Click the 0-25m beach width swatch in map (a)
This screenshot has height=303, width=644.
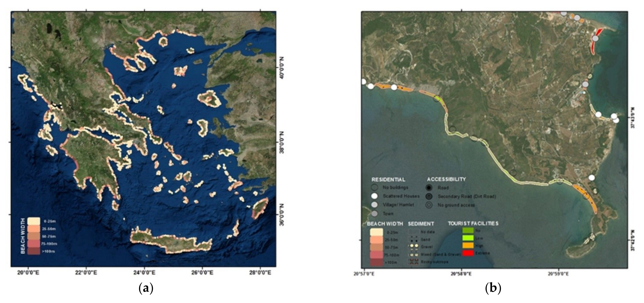pyautogui.click(x=34, y=221)
